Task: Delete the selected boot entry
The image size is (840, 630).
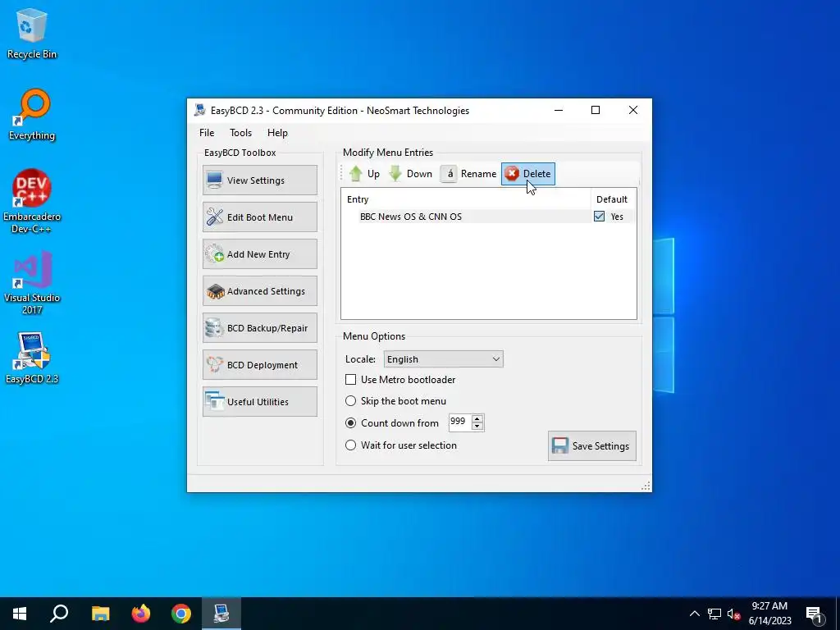Action: coord(528,174)
